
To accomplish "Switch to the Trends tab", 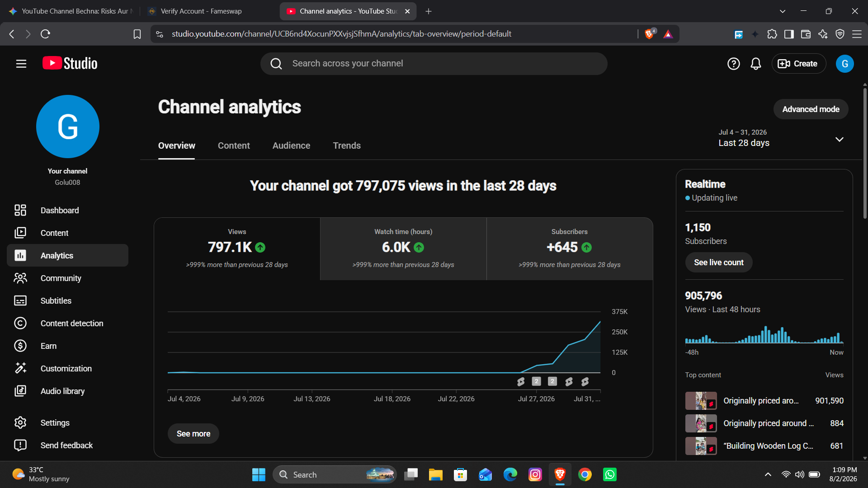I will point(347,145).
